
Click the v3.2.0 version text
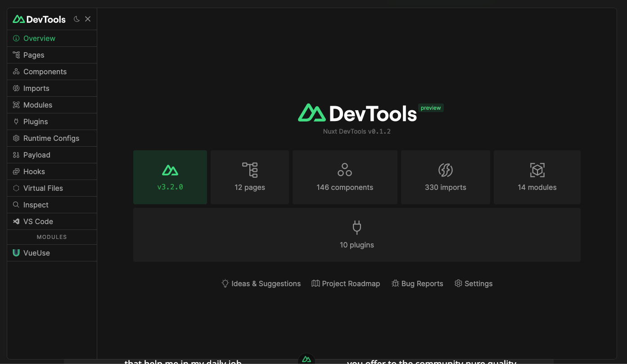(170, 187)
